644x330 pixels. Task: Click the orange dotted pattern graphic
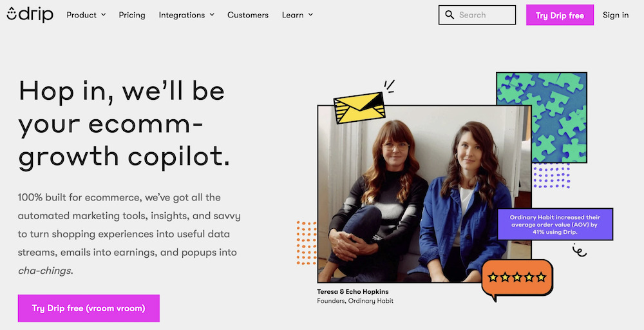307,242
